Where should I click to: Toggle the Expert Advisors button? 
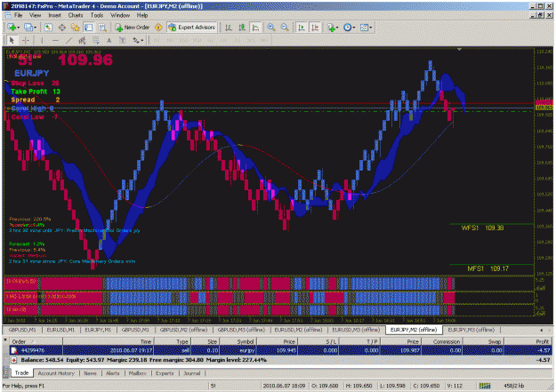pyautogui.click(x=192, y=28)
